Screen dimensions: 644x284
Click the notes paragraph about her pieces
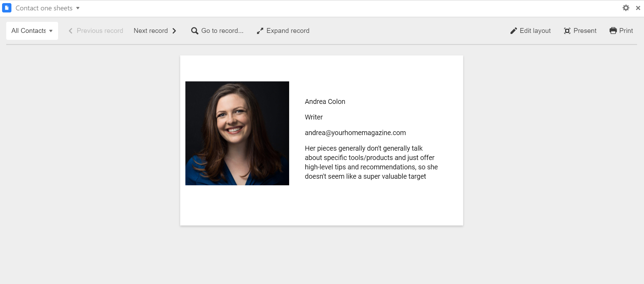[371, 162]
